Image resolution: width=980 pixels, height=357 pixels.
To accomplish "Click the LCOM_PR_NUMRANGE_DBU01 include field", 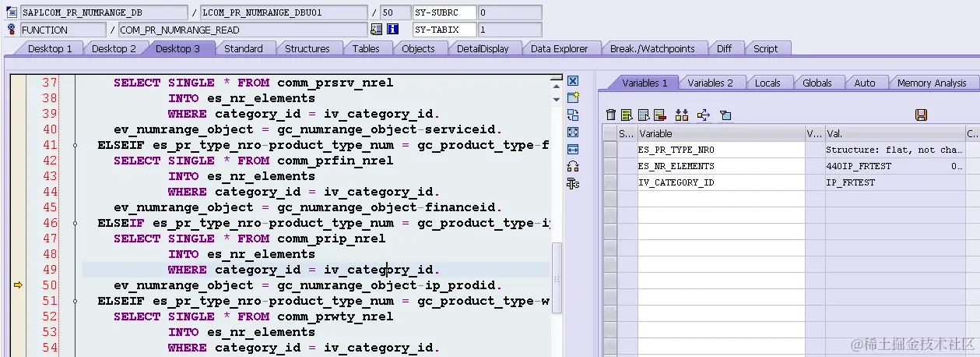I will coord(283,12).
